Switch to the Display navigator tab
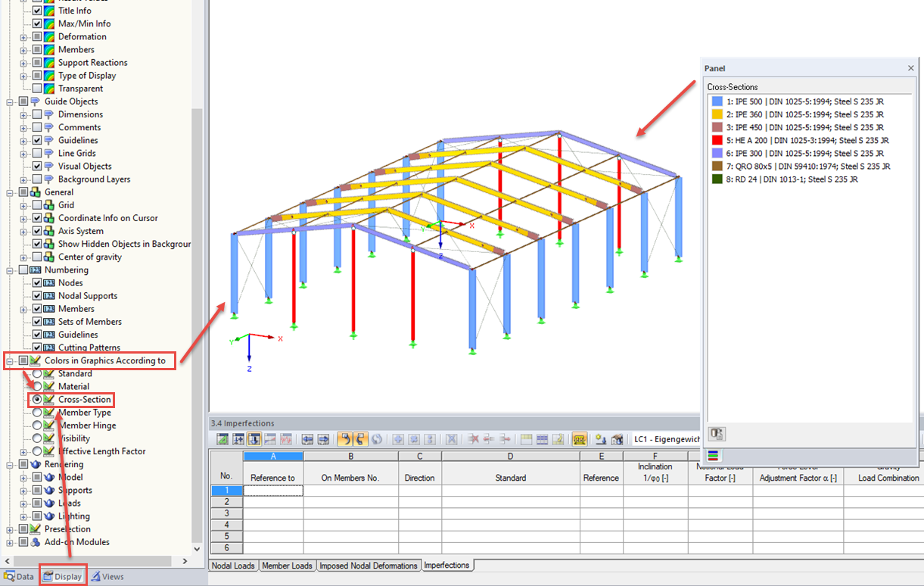The image size is (924, 586). (63, 576)
